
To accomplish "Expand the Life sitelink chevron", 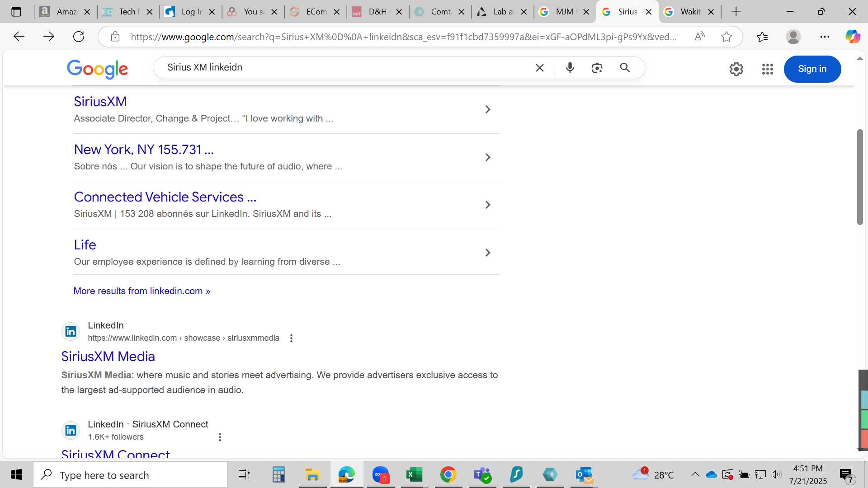I will tap(488, 253).
